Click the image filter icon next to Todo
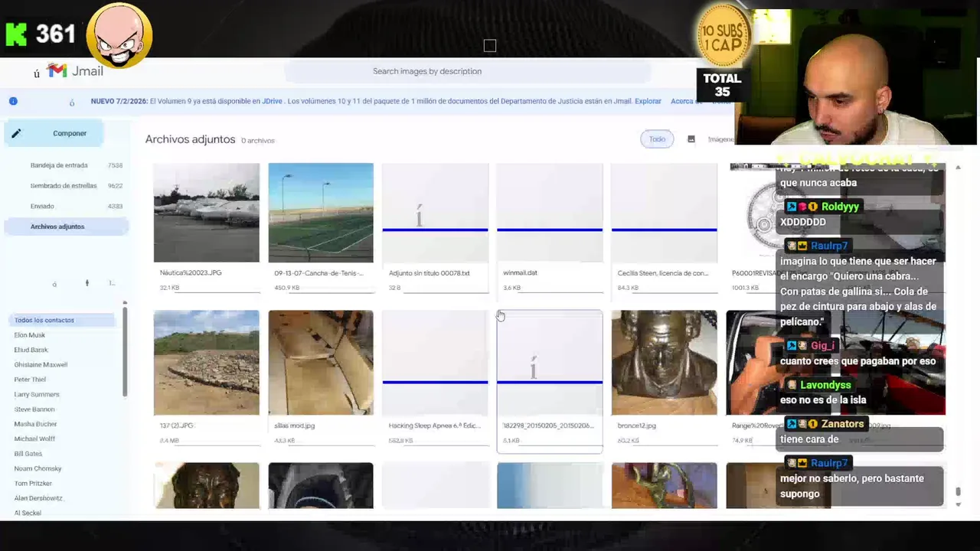 pyautogui.click(x=691, y=139)
